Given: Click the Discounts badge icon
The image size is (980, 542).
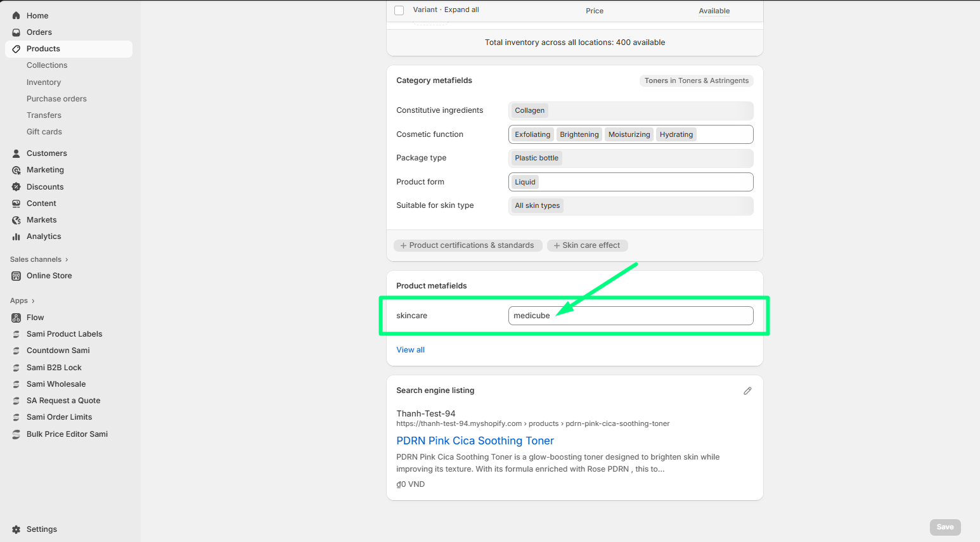Looking at the screenshot, I should point(16,187).
